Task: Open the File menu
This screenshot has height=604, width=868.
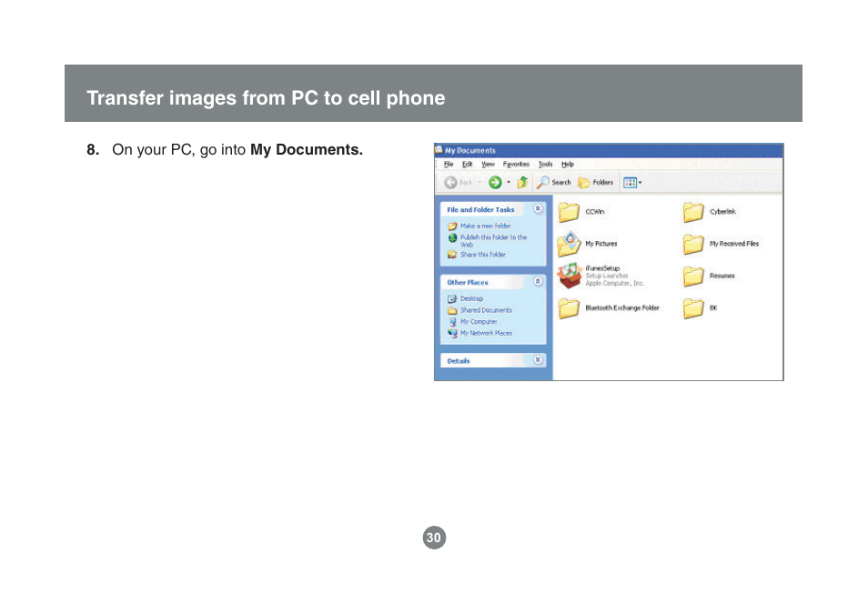Action: pos(449,165)
